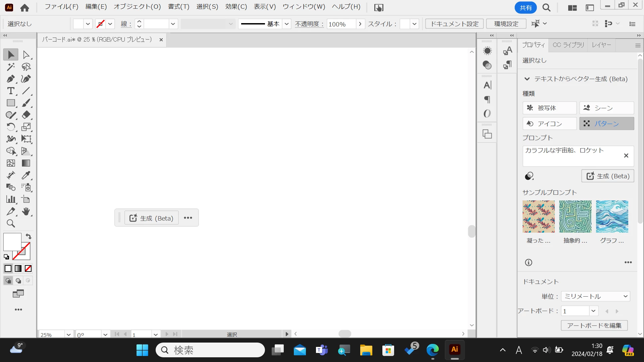Select the Zoom tool

point(10,224)
